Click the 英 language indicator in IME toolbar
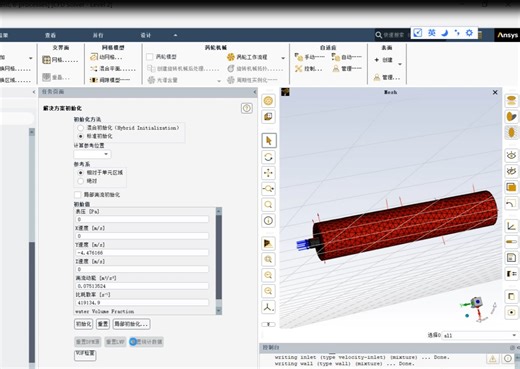Image resolution: width=520 pixels, height=369 pixels. (x=432, y=33)
